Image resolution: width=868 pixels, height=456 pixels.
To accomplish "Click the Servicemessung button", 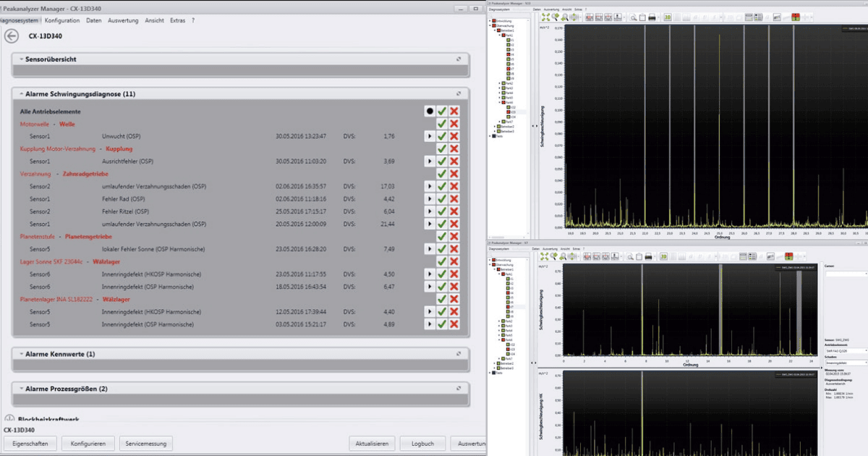I will [145, 444].
